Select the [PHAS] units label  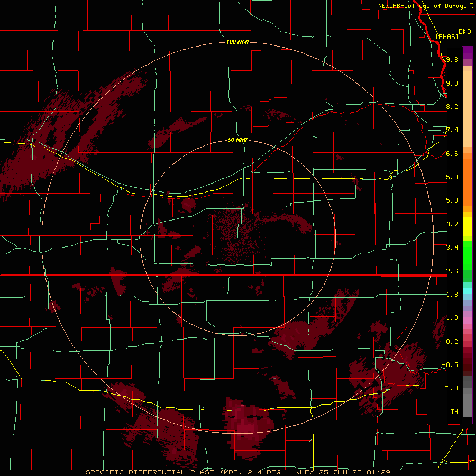(x=447, y=36)
